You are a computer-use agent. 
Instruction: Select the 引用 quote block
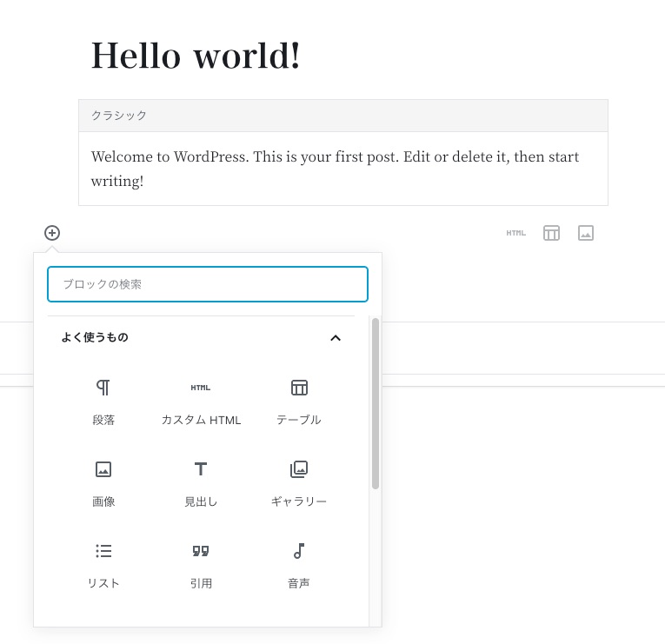tap(201, 566)
